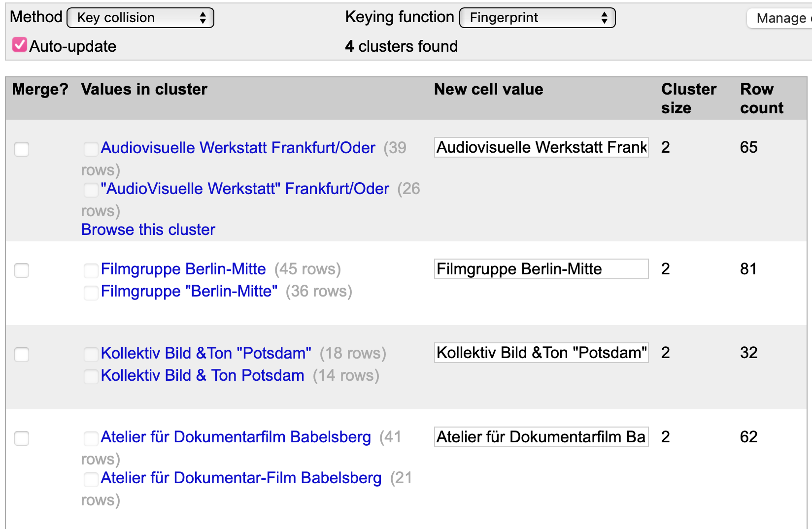The image size is (812, 529).
Task: Edit new cell value for Audiovisuelle Werkstatt
Action: 541,147
